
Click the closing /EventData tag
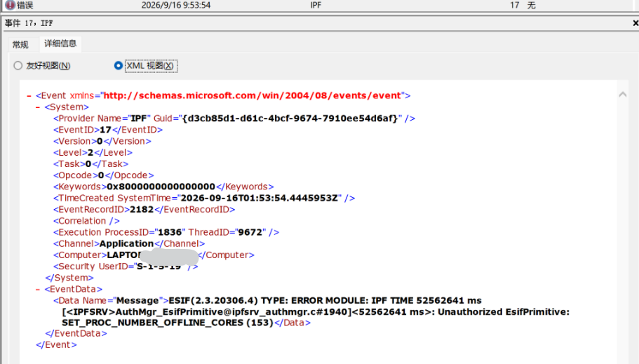click(76, 333)
